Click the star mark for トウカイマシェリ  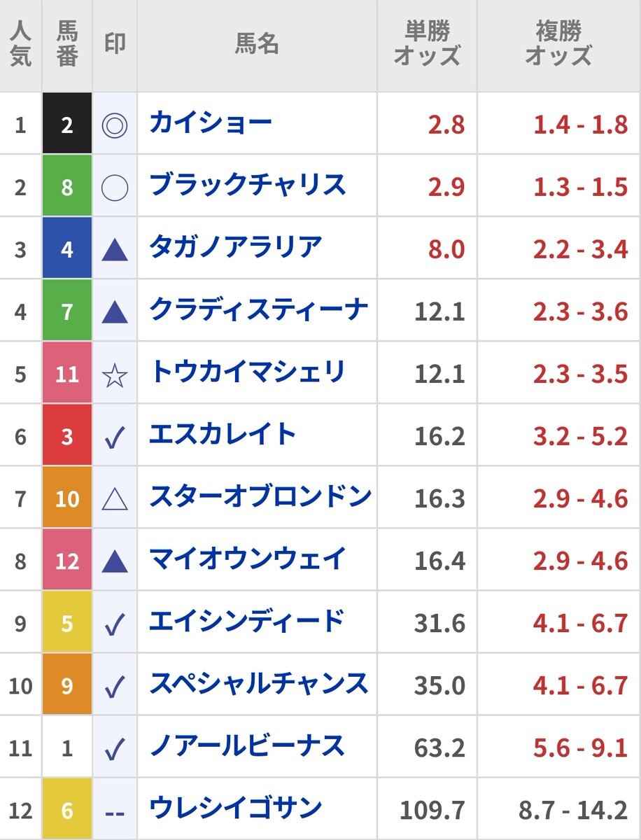tap(115, 376)
